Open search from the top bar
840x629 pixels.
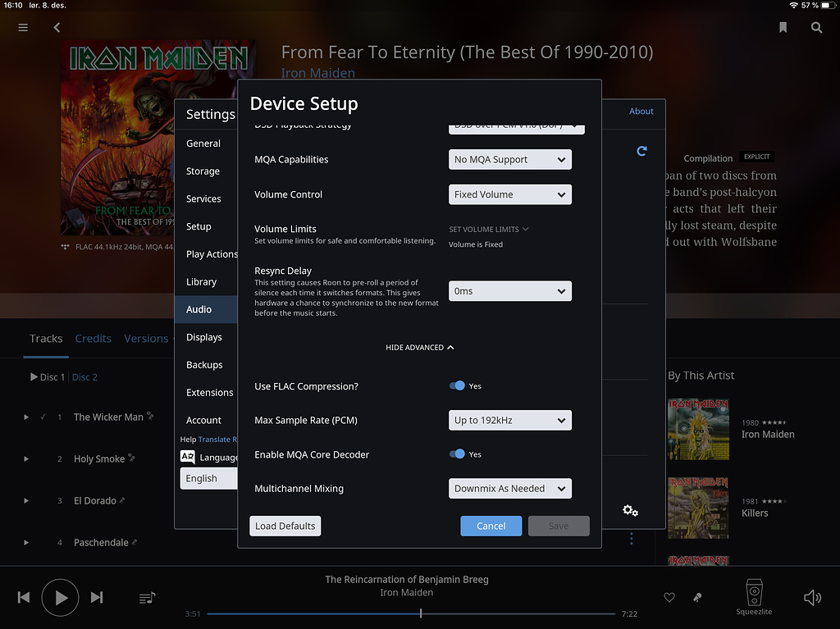coord(816,27)
